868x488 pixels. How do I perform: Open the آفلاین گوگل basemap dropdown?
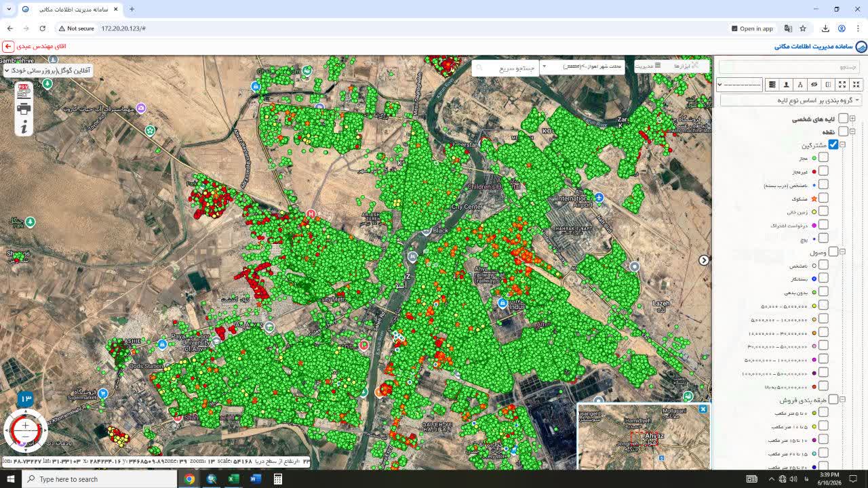[x=47, y=70]
